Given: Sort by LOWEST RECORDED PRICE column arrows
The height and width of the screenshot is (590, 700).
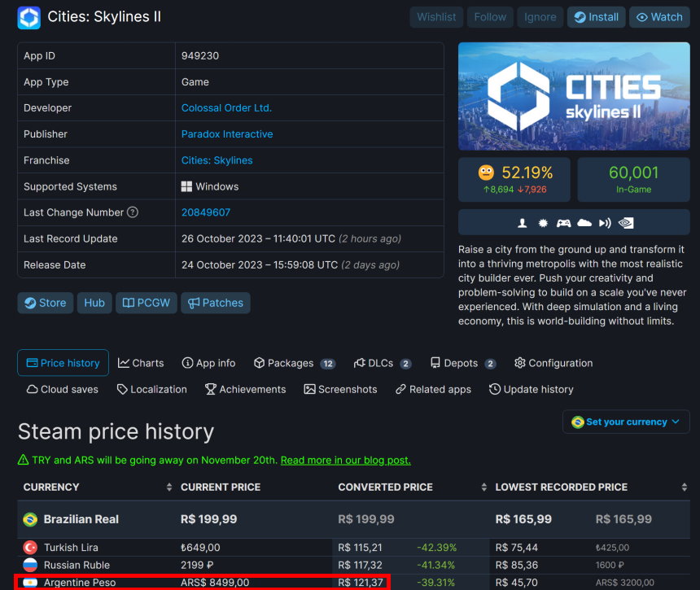Looking at the screenshot, I should pos(685,487).
